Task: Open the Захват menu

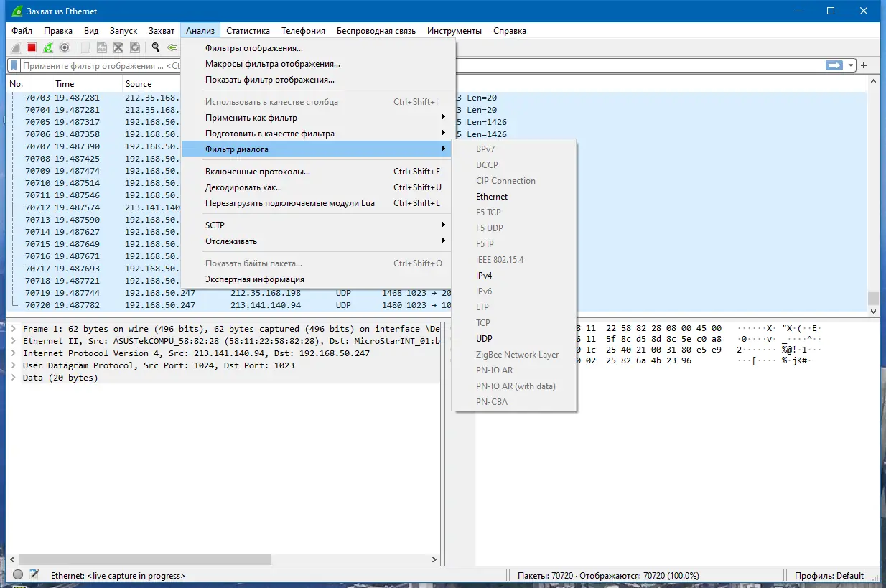Action: 162,31
